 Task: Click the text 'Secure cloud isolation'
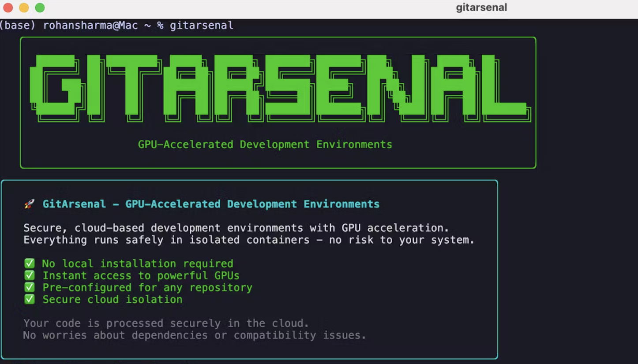[x=112, y=299]
